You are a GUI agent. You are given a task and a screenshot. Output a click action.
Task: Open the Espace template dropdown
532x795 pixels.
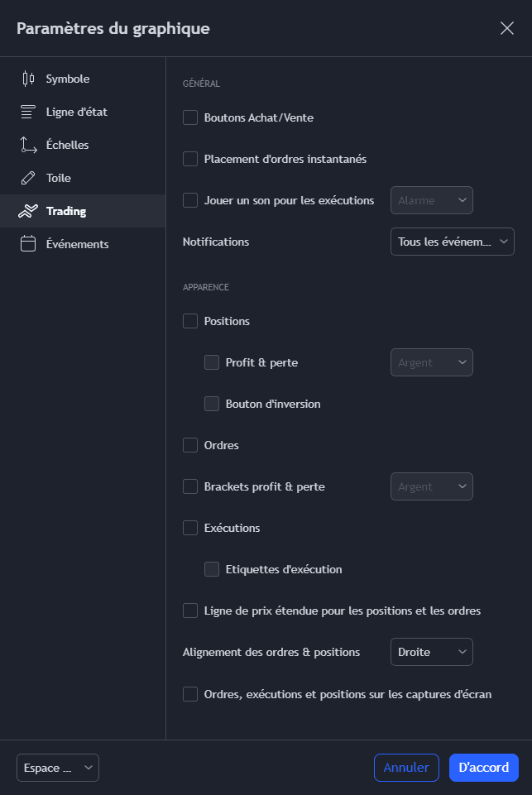click(x=58, y=768)
